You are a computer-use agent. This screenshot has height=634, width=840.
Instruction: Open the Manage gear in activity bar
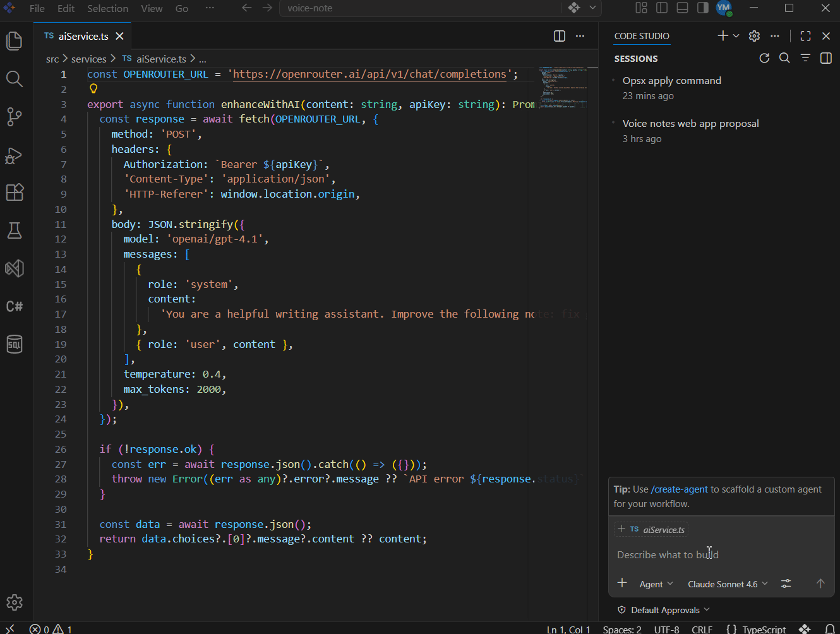point(14,602)
